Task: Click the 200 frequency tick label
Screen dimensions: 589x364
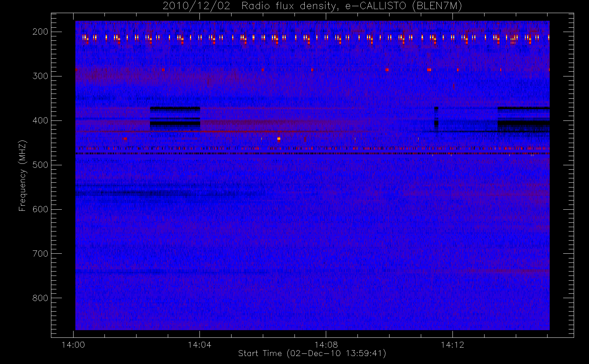Action: click(x=40, y=32)
